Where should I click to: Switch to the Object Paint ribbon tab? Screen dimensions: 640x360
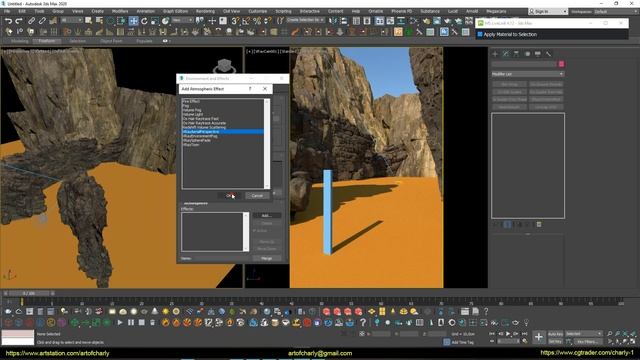111,41
